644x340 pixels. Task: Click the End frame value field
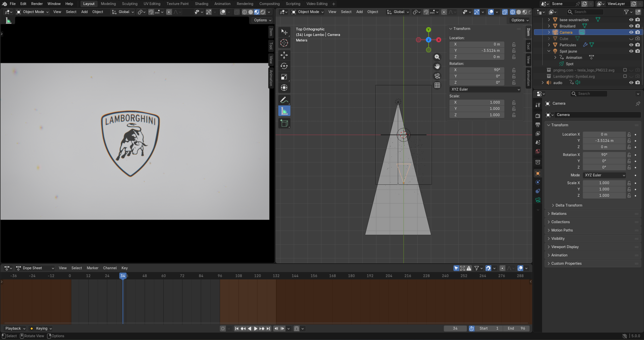[x=516, y=329]
